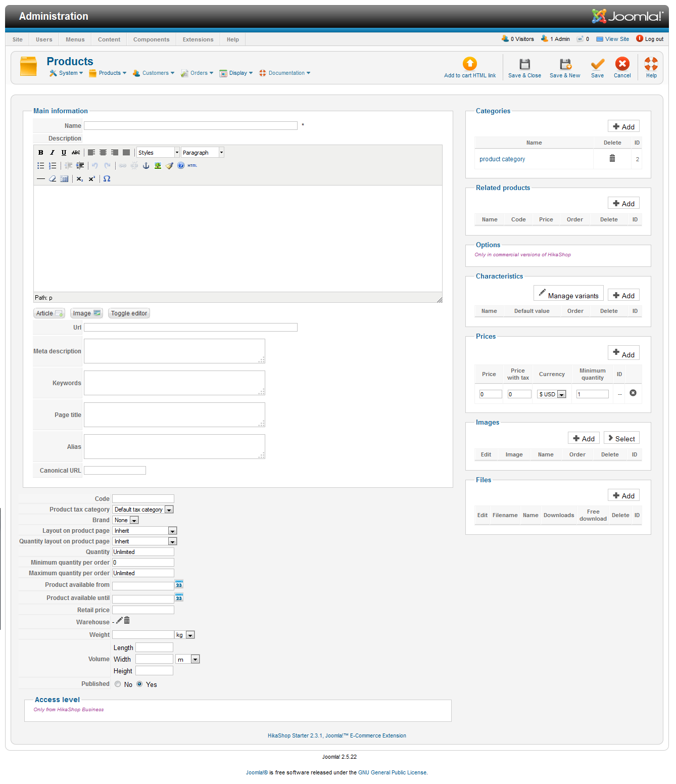Log out of the administration

650,39
